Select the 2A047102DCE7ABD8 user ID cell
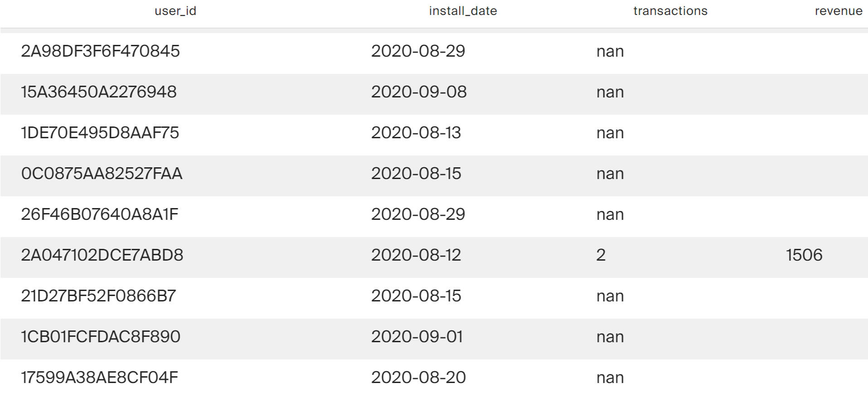Image resolution: width=868 pixels, height=393 pixels. click(x=102, y=255)
